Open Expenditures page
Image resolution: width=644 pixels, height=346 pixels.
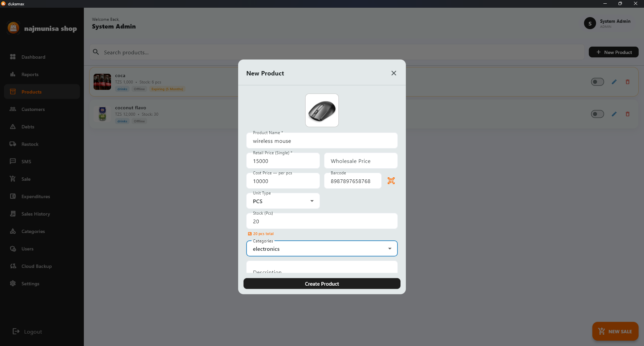42,196
